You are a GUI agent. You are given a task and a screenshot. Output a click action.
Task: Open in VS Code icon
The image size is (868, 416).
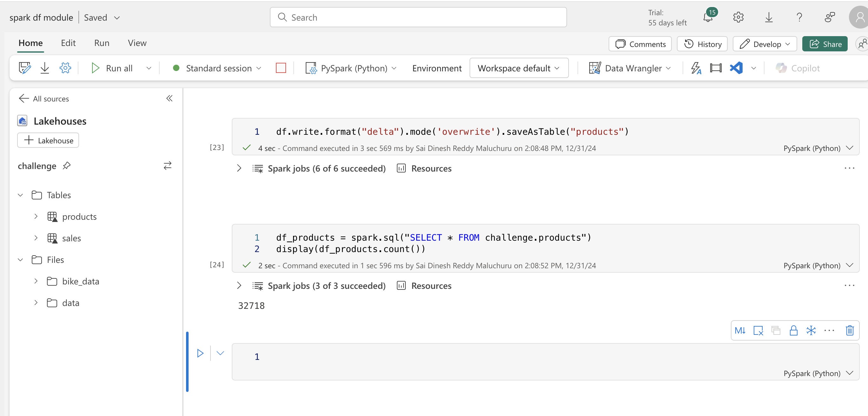click(x=736, y=68)
